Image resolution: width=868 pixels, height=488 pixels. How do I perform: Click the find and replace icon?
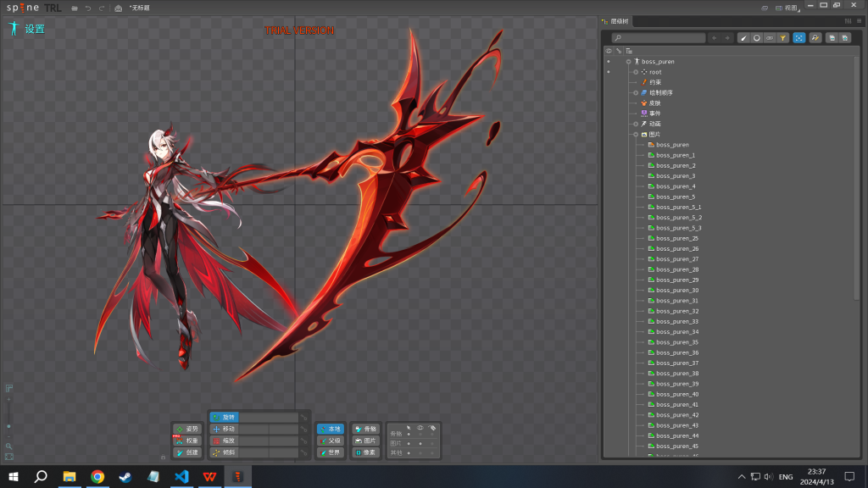[815, 38]
